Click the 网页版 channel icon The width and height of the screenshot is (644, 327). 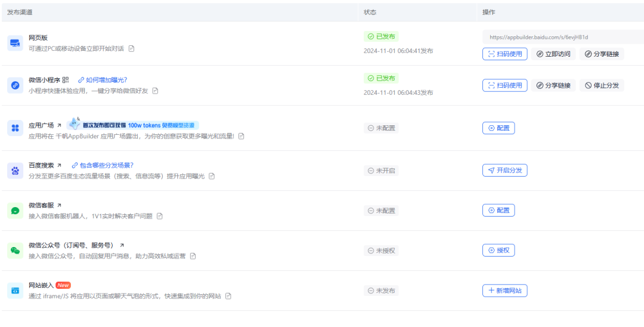tap(15, 43)
